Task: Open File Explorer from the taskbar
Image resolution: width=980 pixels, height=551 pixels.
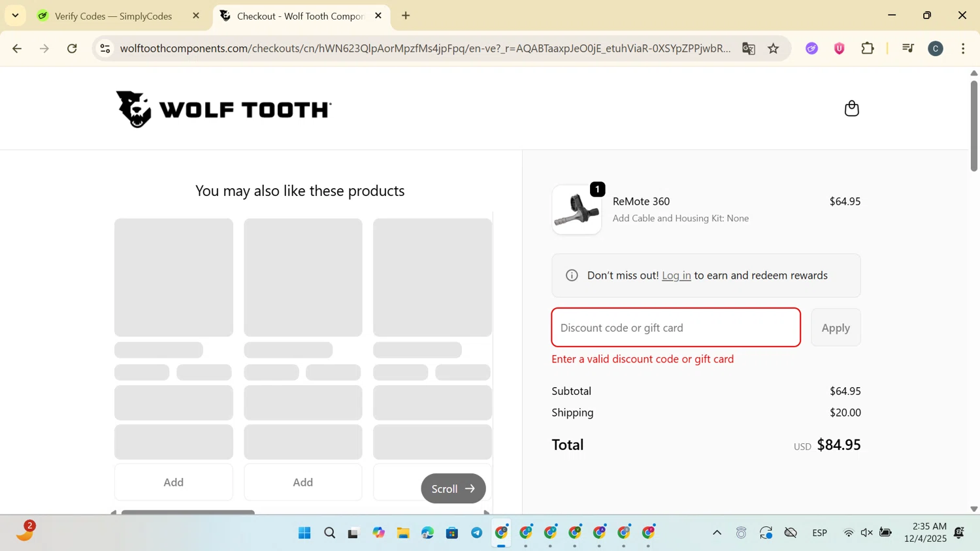Action: pos(403,533)
